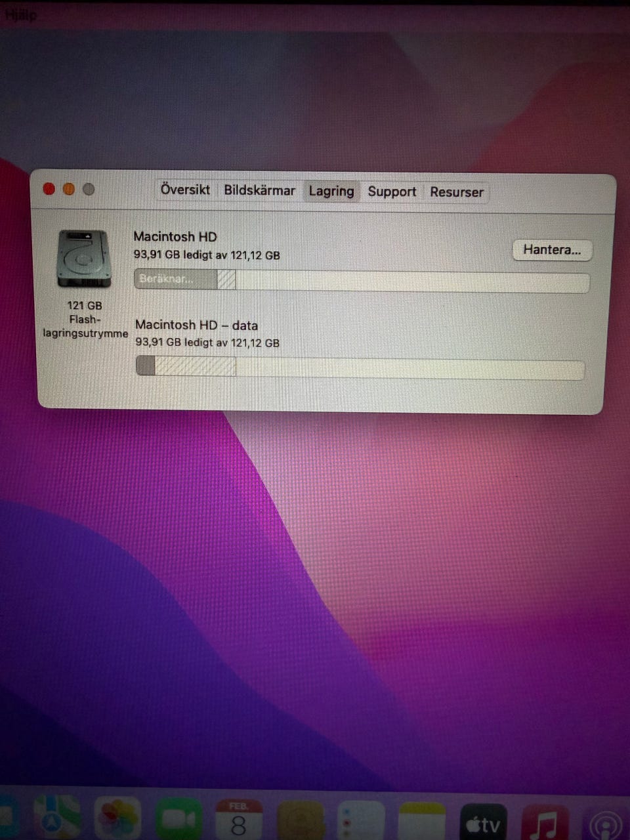The width and height of the screenshot is (630, 840).
Task: Click the 'Beräknar...' text in storage bar
Action: [165, 279]
